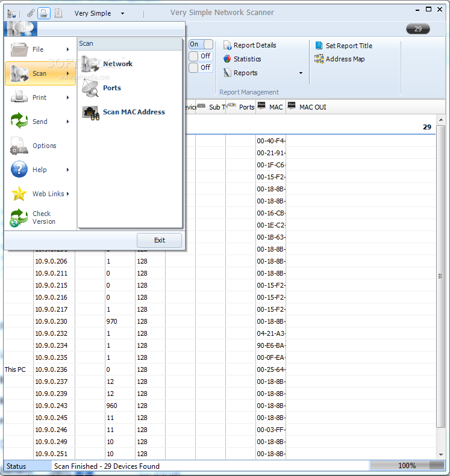Click the Scan menu computer icon

(19, 73)
